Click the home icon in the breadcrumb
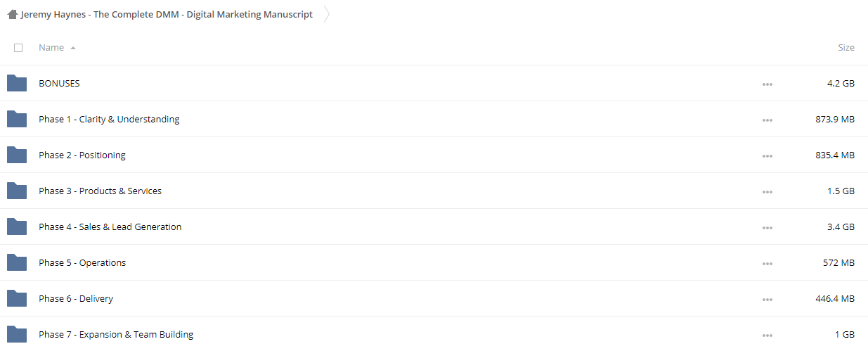 [13, 14]
